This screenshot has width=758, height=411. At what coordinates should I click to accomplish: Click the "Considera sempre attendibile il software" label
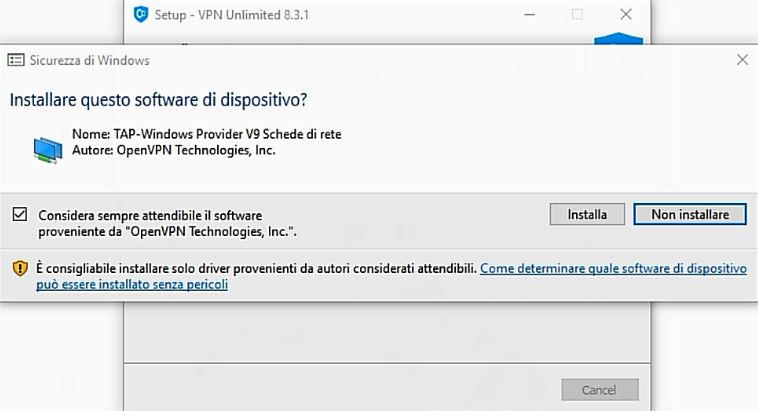pyautogui.click(x=152, y=214)
